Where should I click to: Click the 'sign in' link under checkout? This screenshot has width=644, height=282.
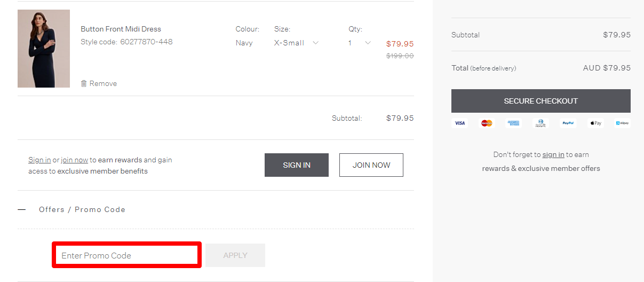coord(553,154)
